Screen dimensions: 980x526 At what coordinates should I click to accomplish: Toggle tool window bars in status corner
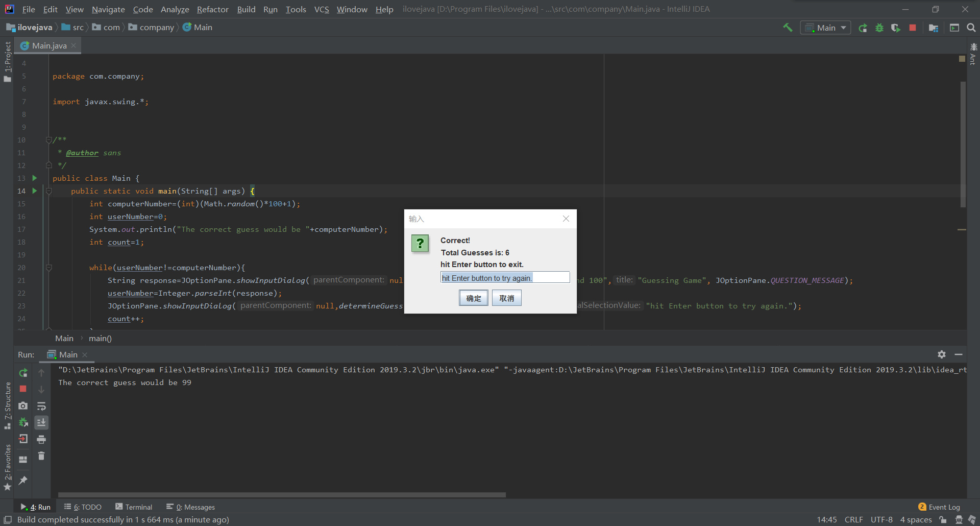8,520
